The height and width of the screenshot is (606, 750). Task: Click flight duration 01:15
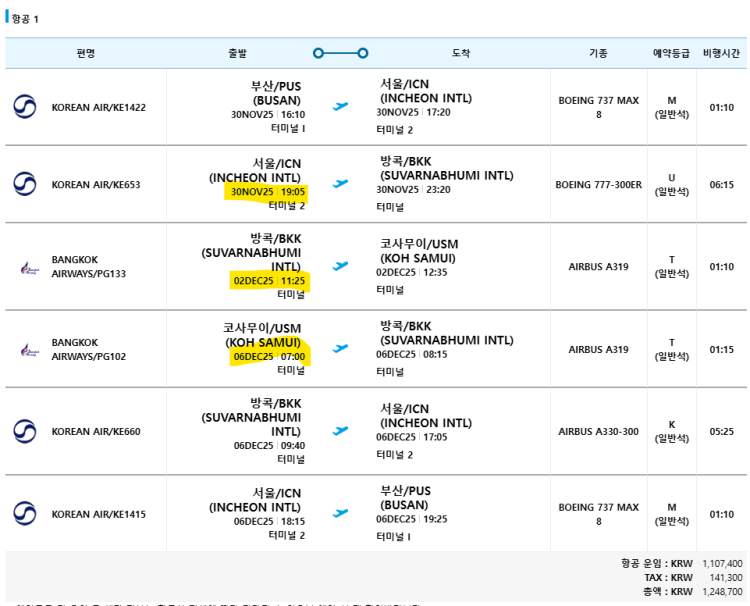coord(721,350)
